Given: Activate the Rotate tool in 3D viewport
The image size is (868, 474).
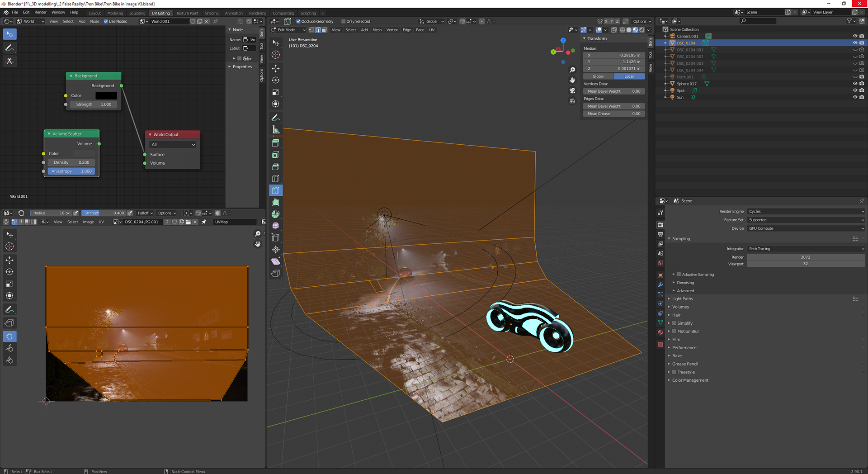Looking at the screenshot, I should tap(276, 80).
